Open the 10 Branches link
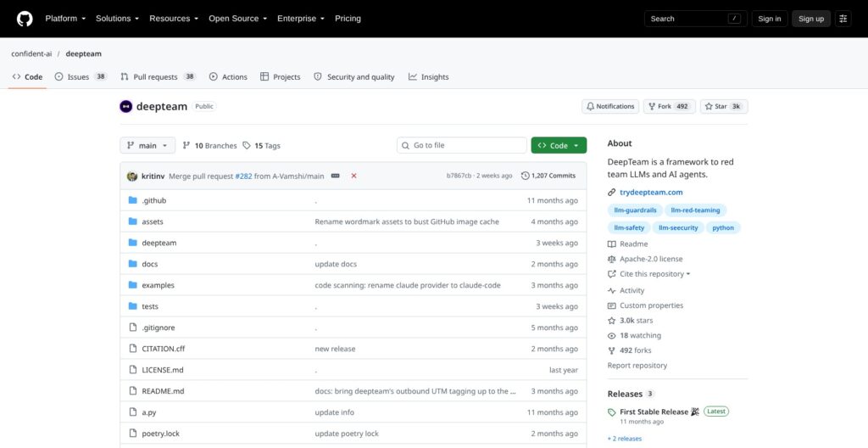 [x=210, y=146]
